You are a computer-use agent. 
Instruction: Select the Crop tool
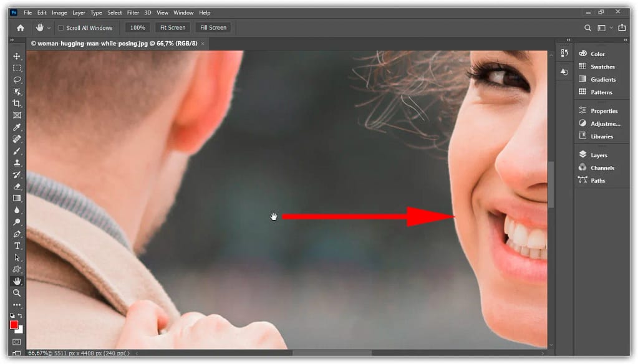17,103
